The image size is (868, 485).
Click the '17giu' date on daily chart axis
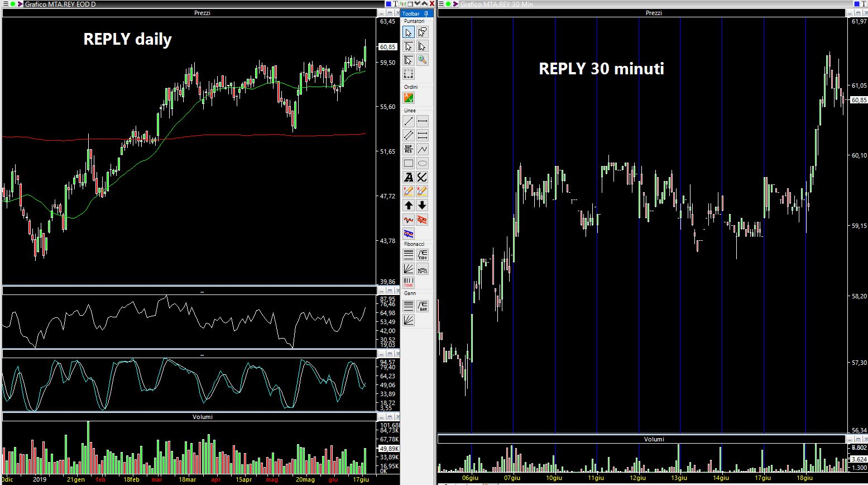(362, 479)
